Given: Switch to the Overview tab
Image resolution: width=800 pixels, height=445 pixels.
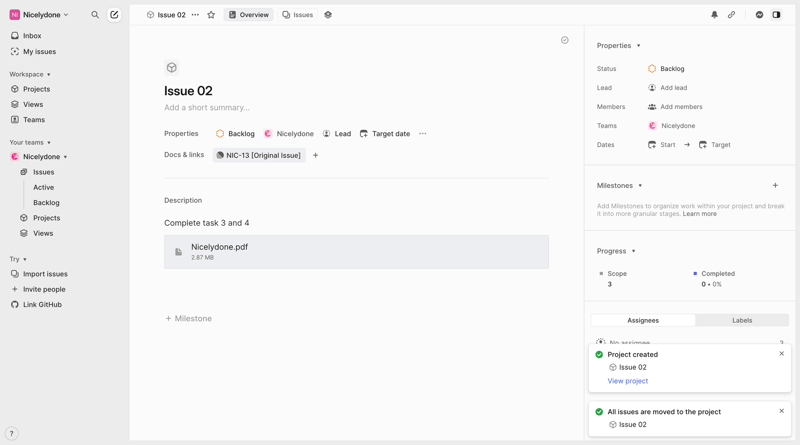Looking at the screenshot, I should (x=248, y=15).
